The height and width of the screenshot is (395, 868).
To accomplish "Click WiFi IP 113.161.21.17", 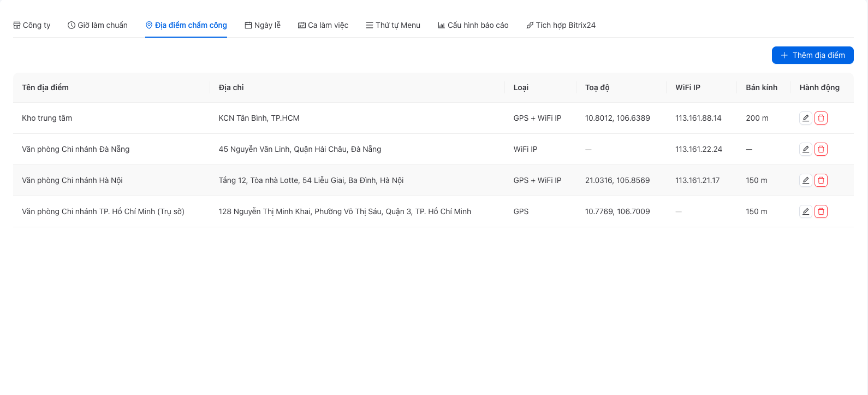I will point(698,180).
